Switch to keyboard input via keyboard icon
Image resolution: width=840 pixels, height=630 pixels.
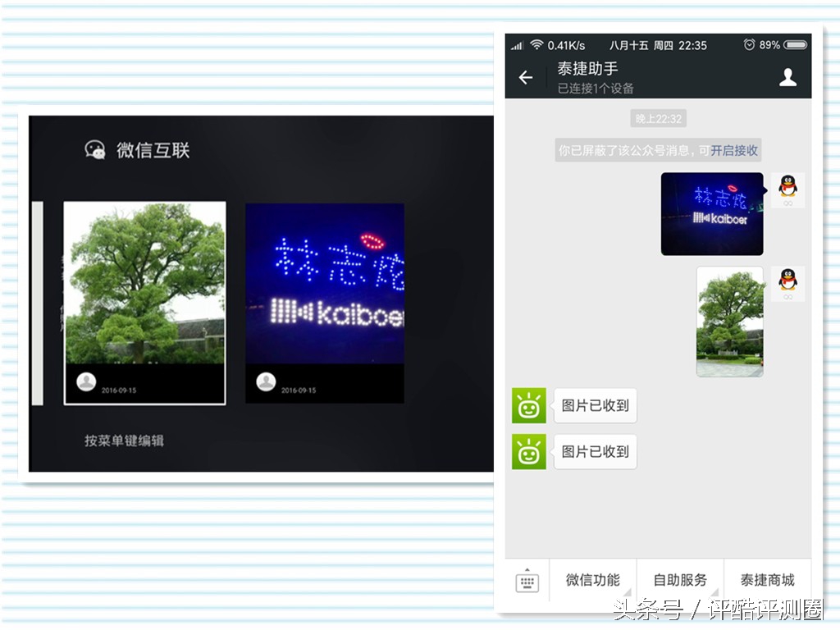(x=526, y=580)
